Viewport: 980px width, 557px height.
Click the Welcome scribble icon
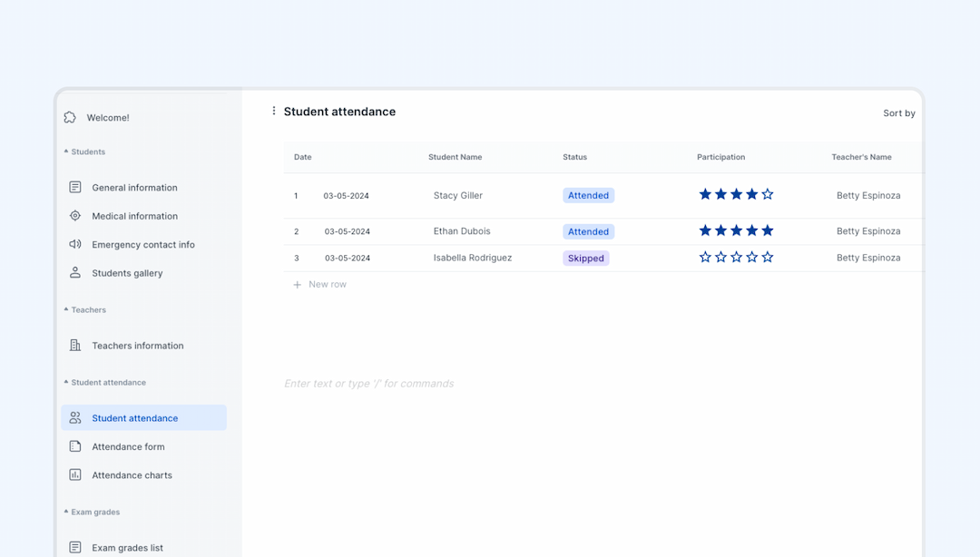tap(70, 117)
